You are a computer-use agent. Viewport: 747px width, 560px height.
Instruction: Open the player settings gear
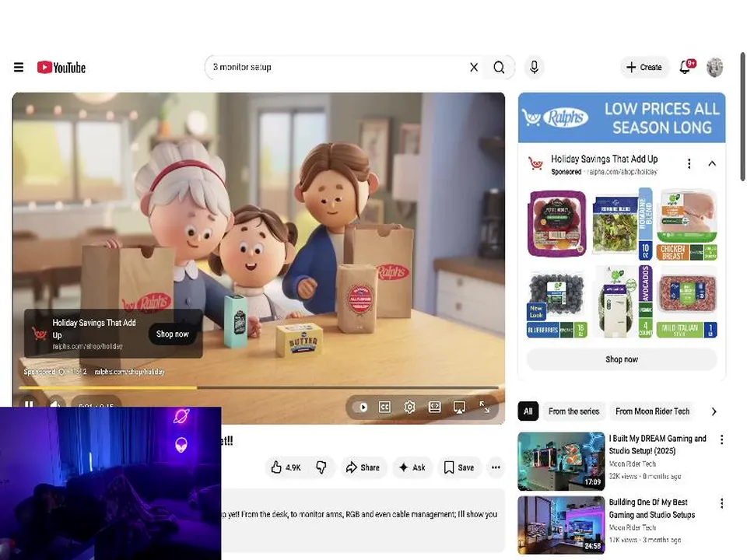(409, 407)
